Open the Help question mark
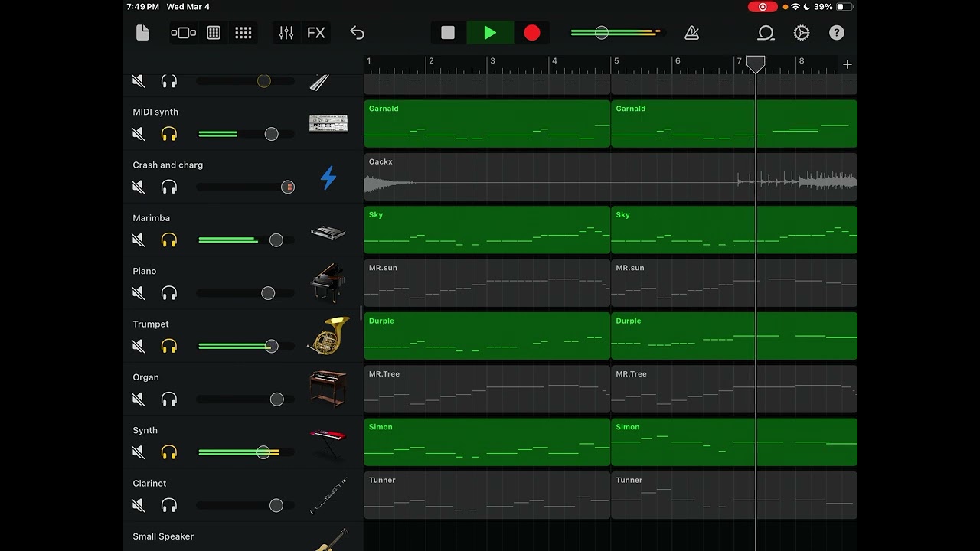The width and height of the screenshot is (980, 551). pos(837,33)
